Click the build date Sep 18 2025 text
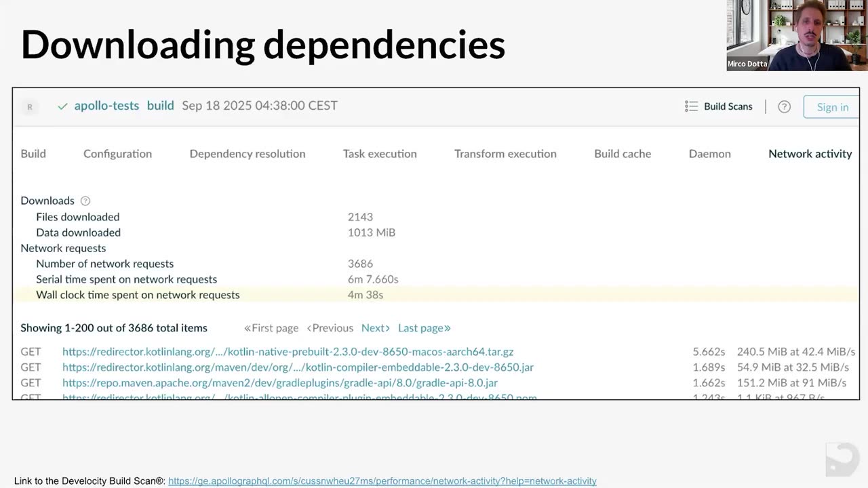The height and width of the screenshot is (488, 868). (x=260, y=106)
